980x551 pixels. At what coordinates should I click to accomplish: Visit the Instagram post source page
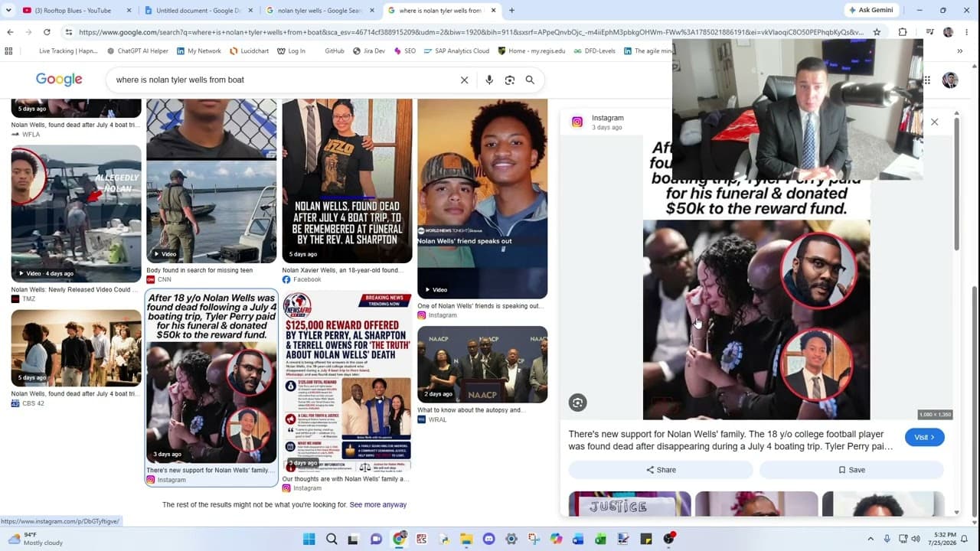pos(924,437)
